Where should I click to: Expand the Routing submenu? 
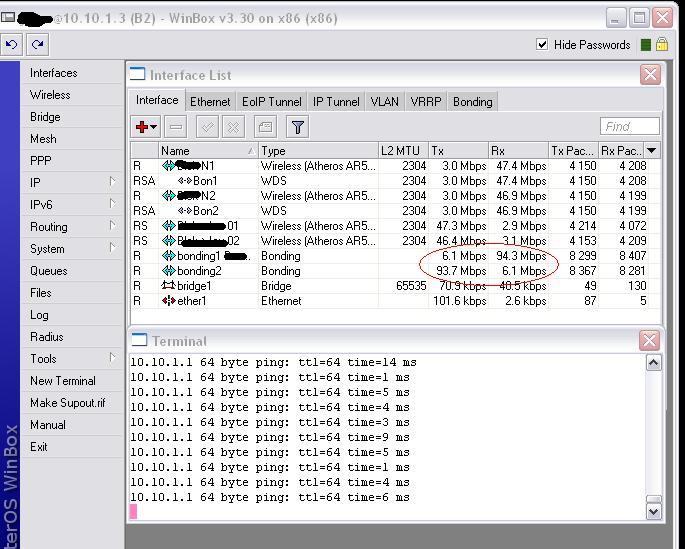(x=112, y=226)
